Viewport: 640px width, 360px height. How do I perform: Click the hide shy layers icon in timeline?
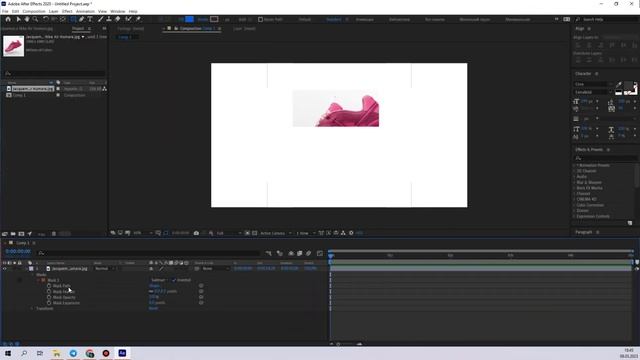[291, 253]
